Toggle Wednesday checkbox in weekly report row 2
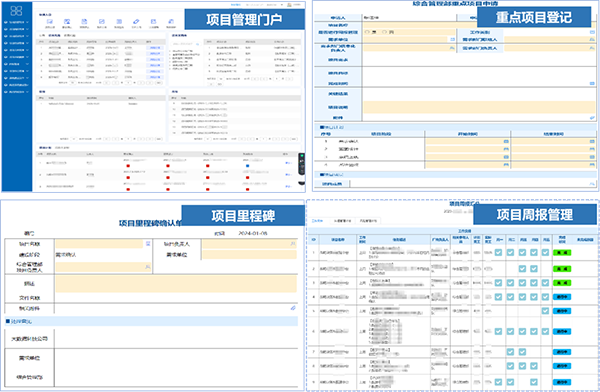This screenshot has width=600, height=392. 522,268
